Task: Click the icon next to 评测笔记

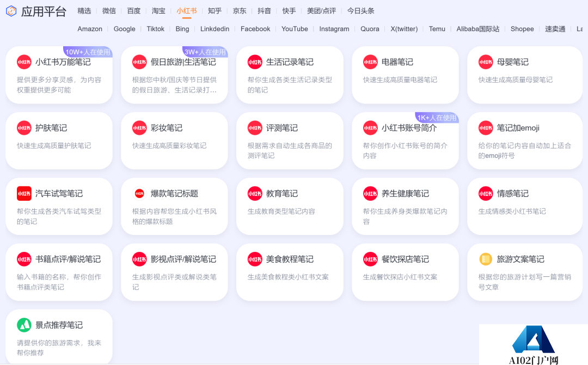Action: (x=255, y=128)
